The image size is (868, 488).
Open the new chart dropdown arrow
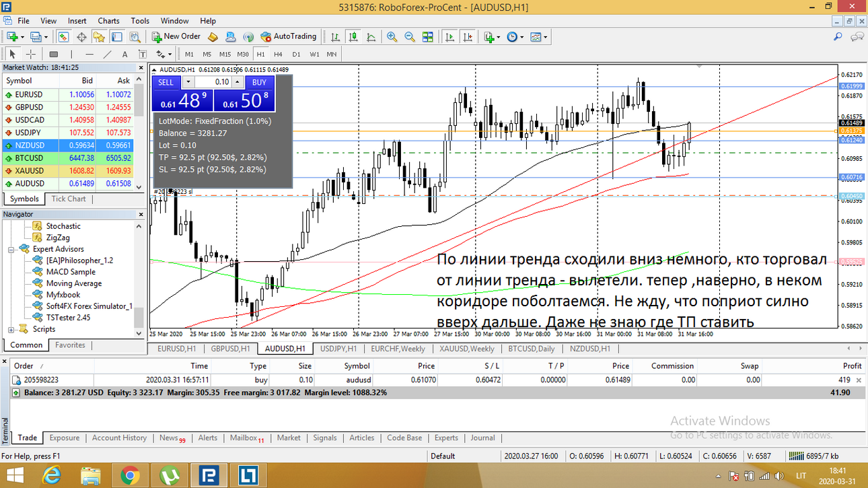pos(22,37)
